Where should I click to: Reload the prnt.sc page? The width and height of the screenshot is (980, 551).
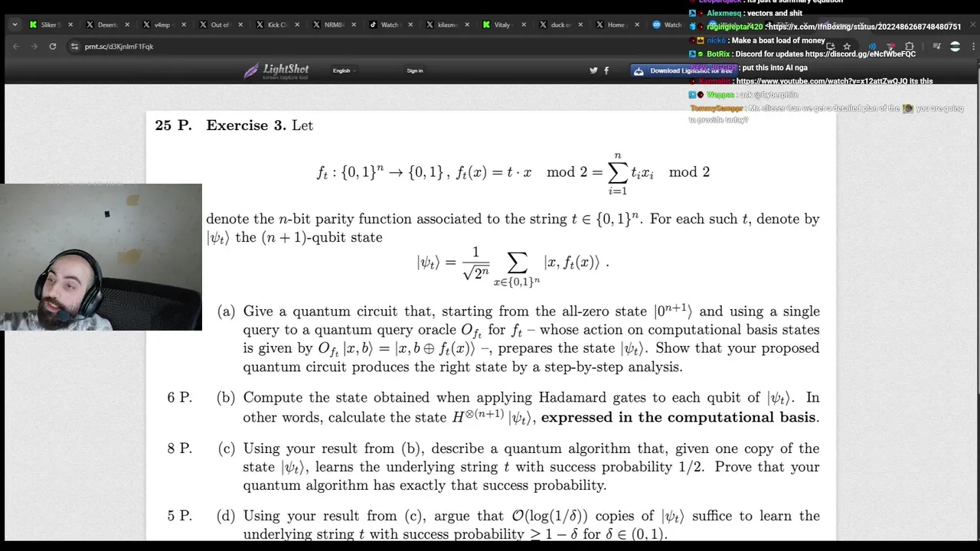point(52,47)
